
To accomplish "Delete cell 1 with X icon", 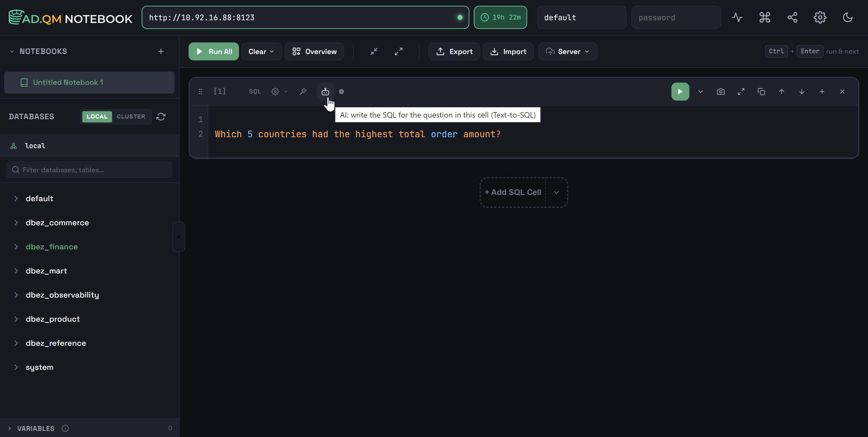I will coord(842,92).
